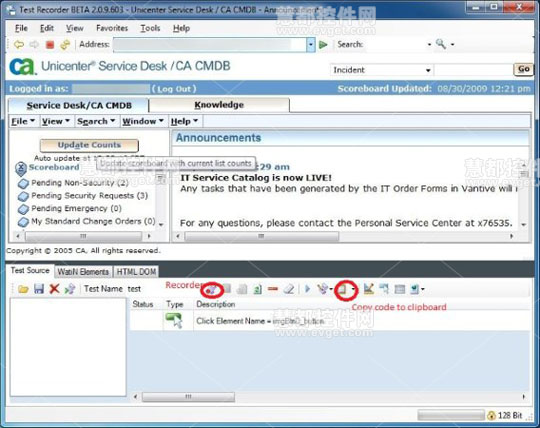This screenshot has width=540, height=428.
Task: Open My Standard Change Orders (0) link
Action: [x=93, y=221]
